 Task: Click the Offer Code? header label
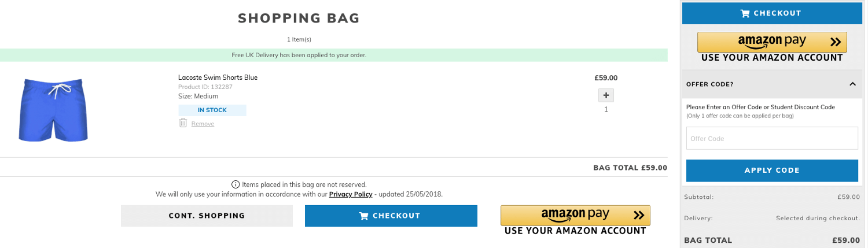tap(709, 84)
